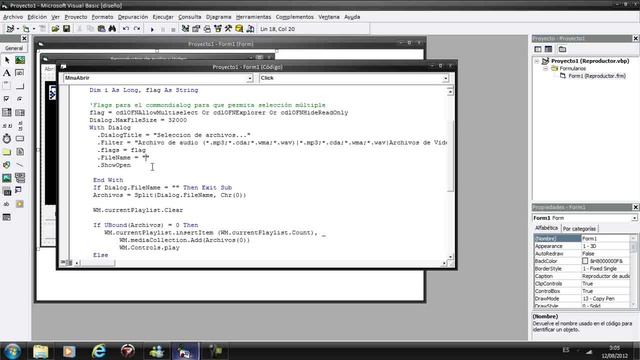Click the General toolbox tab button
Screen dimensions: 640x360
(x=14, y=48)
